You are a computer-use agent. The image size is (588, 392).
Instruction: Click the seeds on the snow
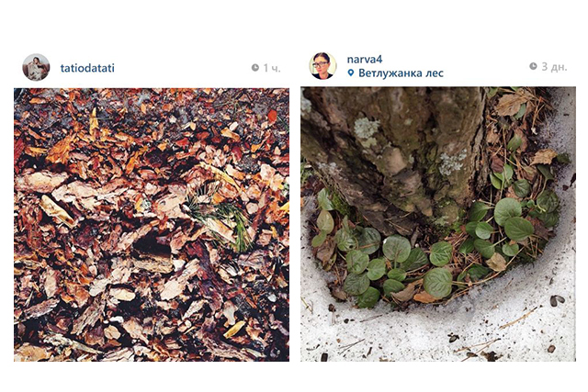(557, 300)
